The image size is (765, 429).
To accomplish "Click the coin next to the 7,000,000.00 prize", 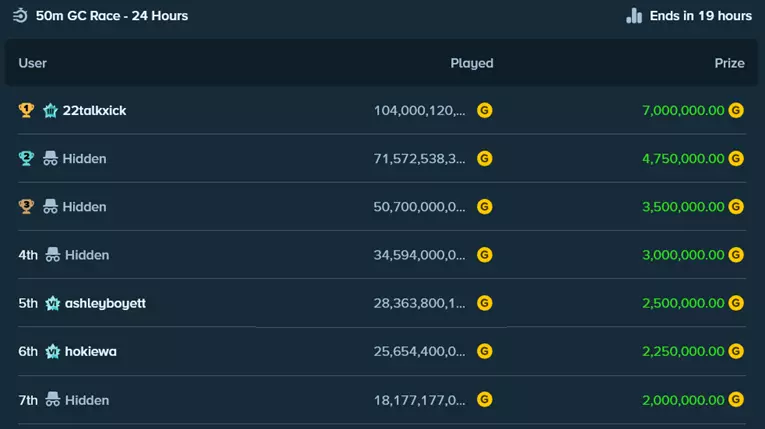I will [x=736, y=110].
